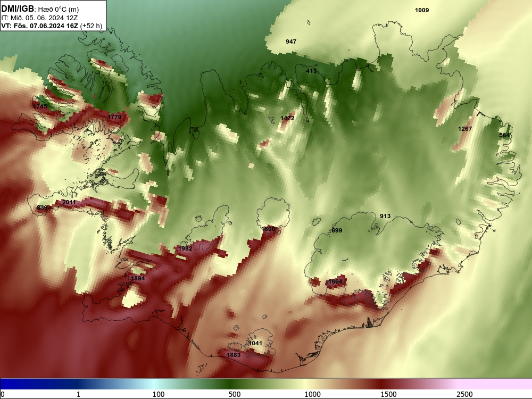The image size is (532, 399).
Task: Click the 1267 height label
Action: [465, 129]
